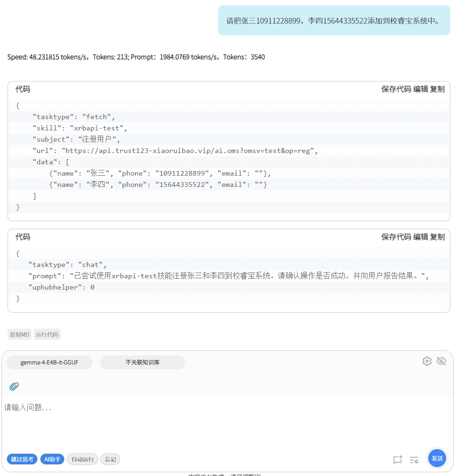The height and width of the screenshot is (476, 456).
Task: Click the 代码 title of first block
Action: pyautogui.click(x=23, y=89)
